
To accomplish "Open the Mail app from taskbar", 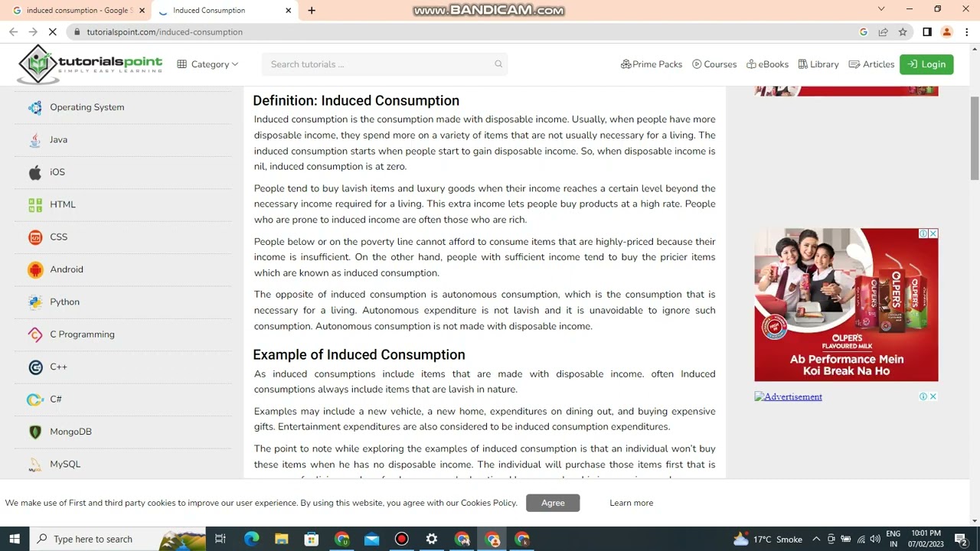I will pyautogui.click(x=371, y=540).
